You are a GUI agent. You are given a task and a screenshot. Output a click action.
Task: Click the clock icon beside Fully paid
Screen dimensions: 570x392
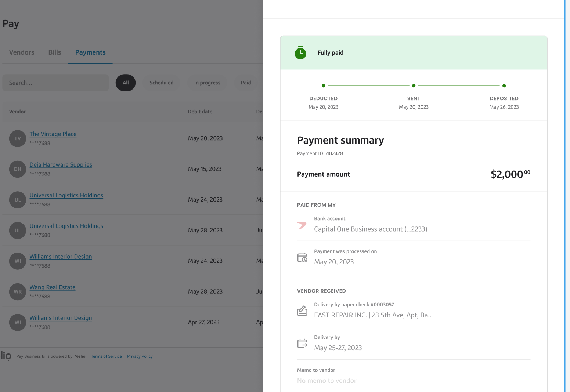(x=300, y=52)
